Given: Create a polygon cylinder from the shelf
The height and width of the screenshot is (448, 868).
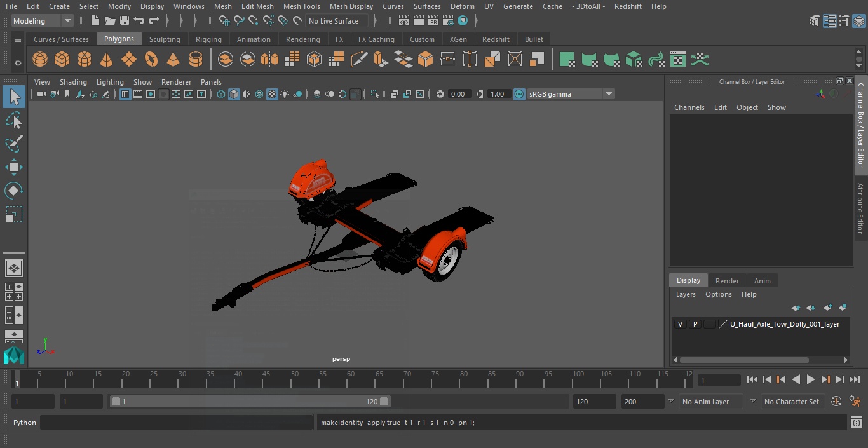Looking at the screenshot, I should (85, 60).
